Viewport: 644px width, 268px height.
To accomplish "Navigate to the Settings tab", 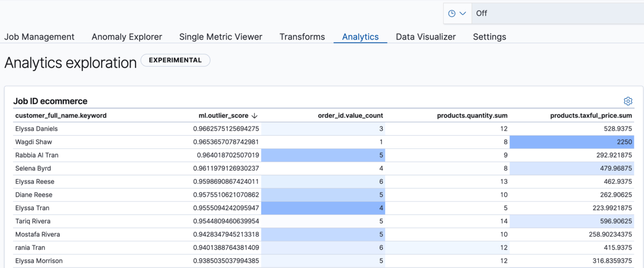I will (x=489, y=37).
